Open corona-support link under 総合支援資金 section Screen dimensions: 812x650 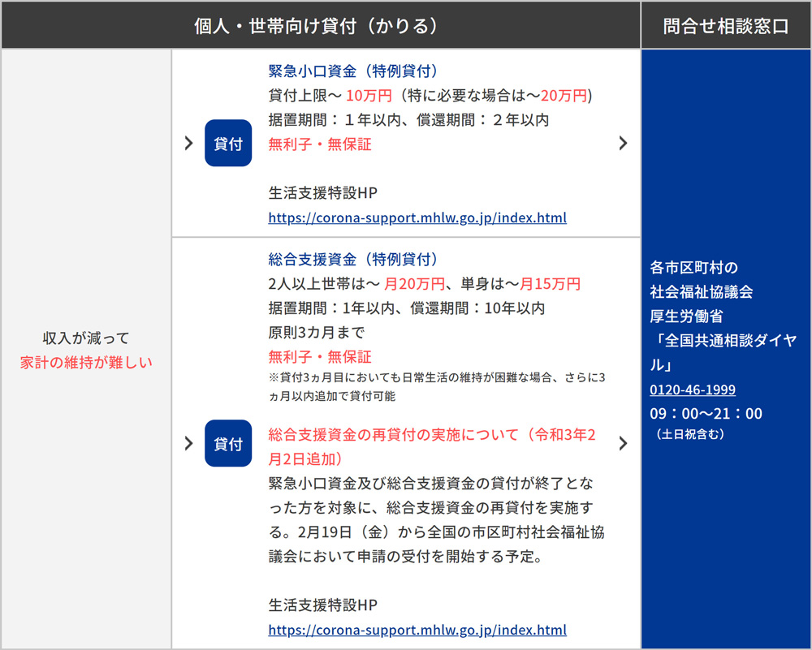tap(417, 630)
